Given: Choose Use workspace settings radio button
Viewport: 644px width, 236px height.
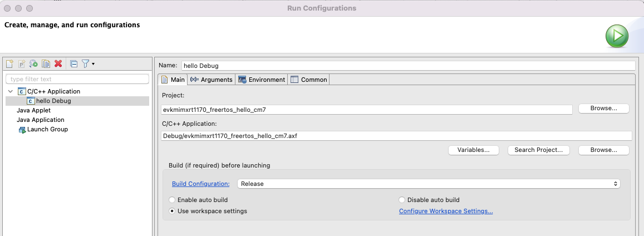Looking at the screenshot, I should click(x=173, y=211).
